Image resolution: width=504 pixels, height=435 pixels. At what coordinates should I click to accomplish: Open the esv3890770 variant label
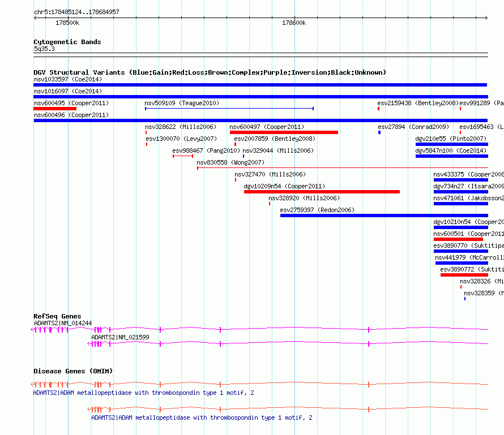pos(468,246)
